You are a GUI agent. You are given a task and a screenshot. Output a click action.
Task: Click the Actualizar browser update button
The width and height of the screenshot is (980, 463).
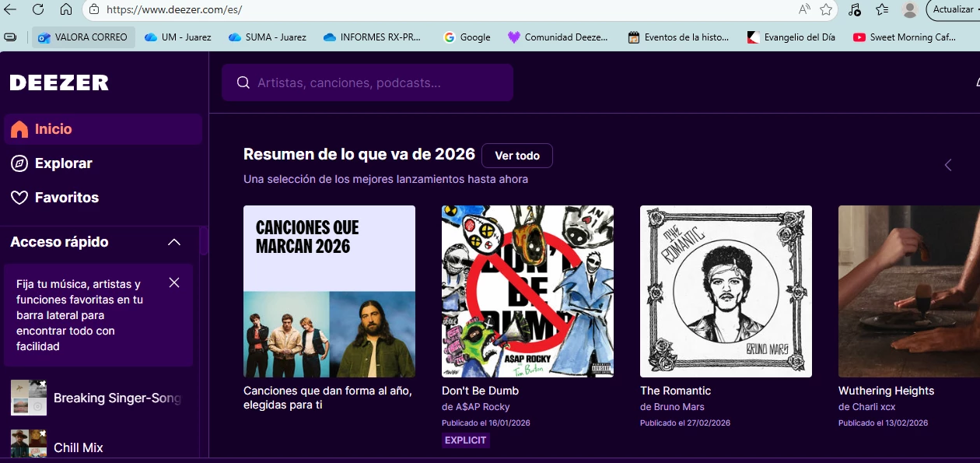pos(954,9)
